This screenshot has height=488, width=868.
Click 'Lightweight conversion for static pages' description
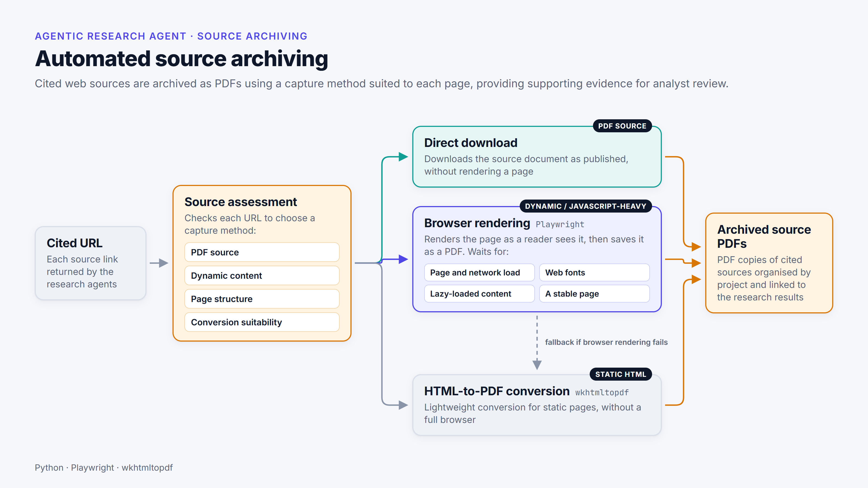tap(532, 413)
